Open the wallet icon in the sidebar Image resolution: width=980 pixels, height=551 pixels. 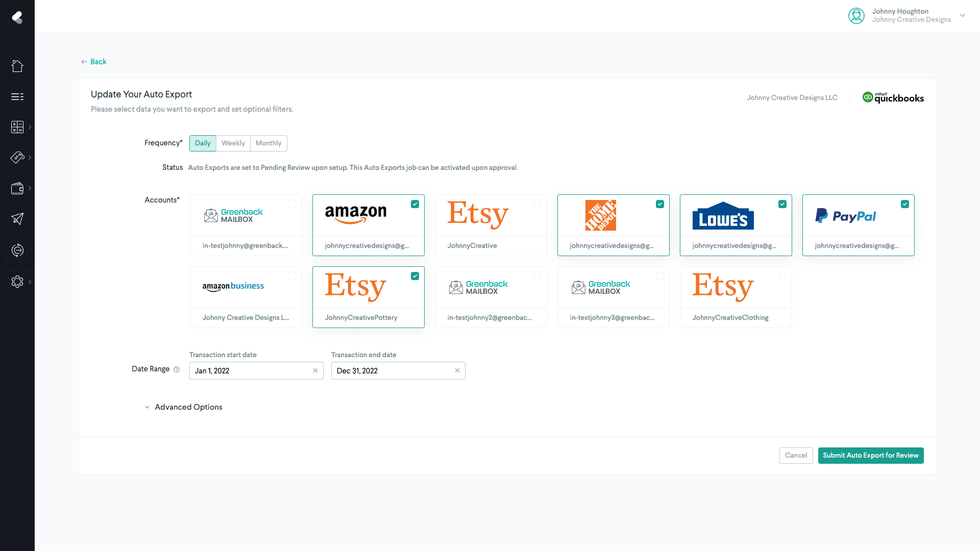pos(17,188)
